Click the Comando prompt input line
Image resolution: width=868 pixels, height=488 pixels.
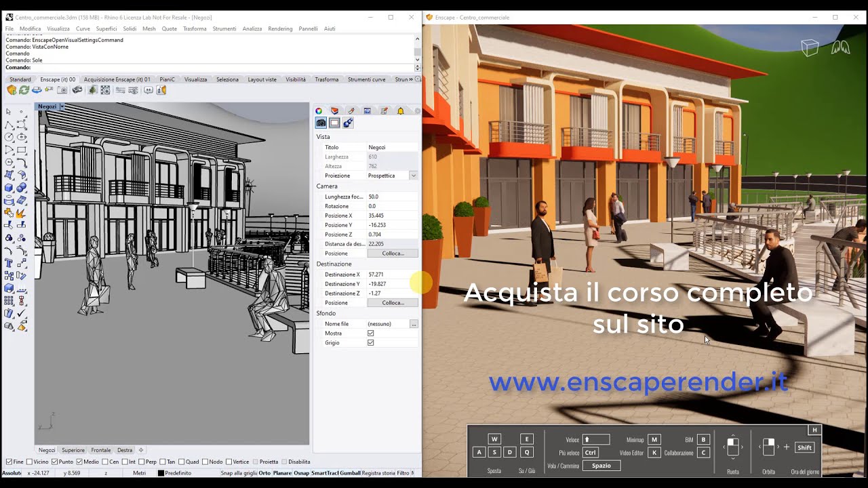point(209,67)
